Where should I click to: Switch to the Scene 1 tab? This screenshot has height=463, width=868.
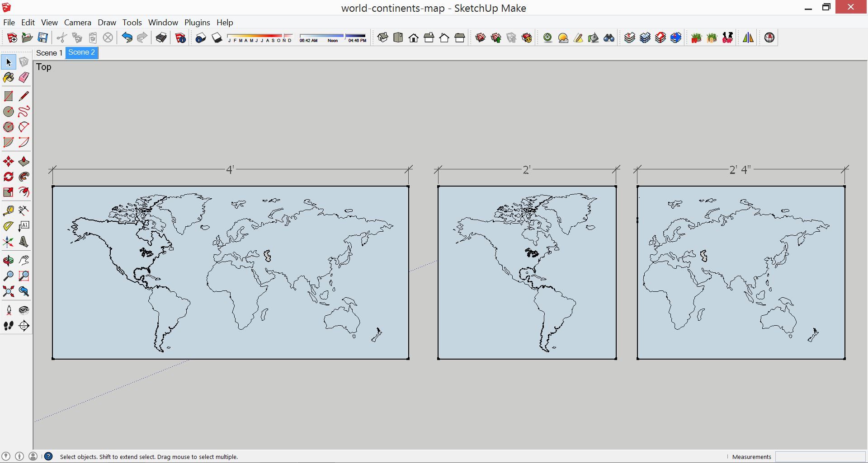[49, 53]
